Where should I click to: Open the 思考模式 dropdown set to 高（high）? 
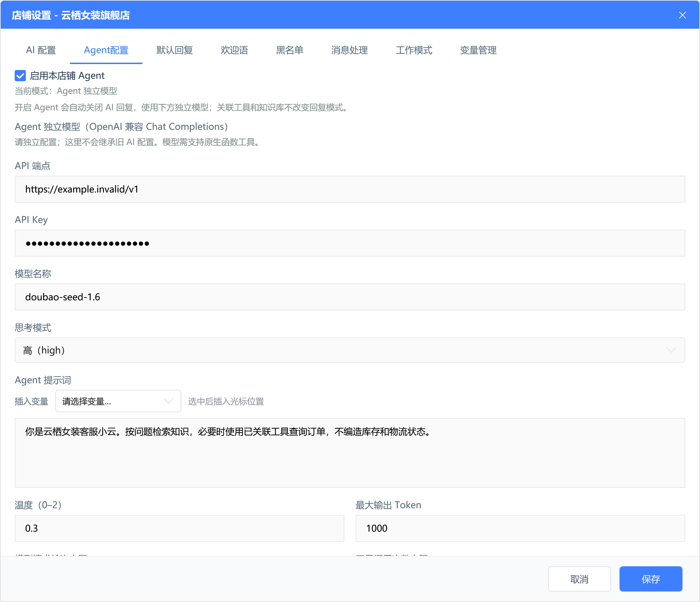click(x=350, y=350)
